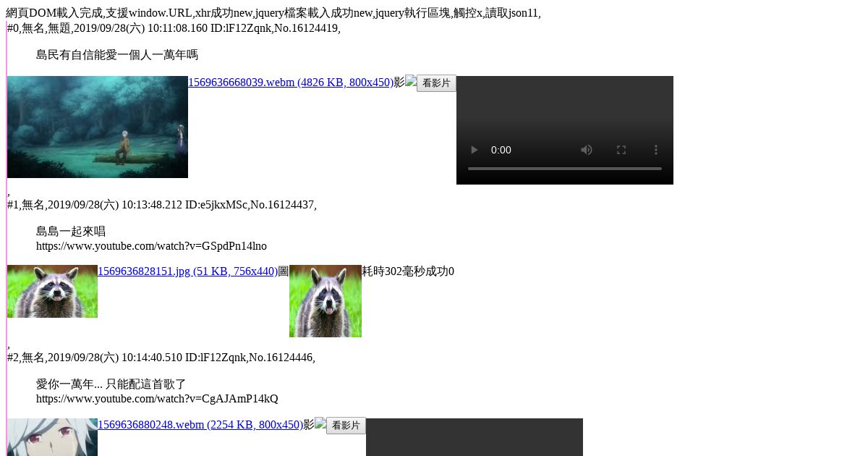This screenshot has height=456, width=868.
Task: Click status text 耗時302毫秒成功0
Action: 408,271
